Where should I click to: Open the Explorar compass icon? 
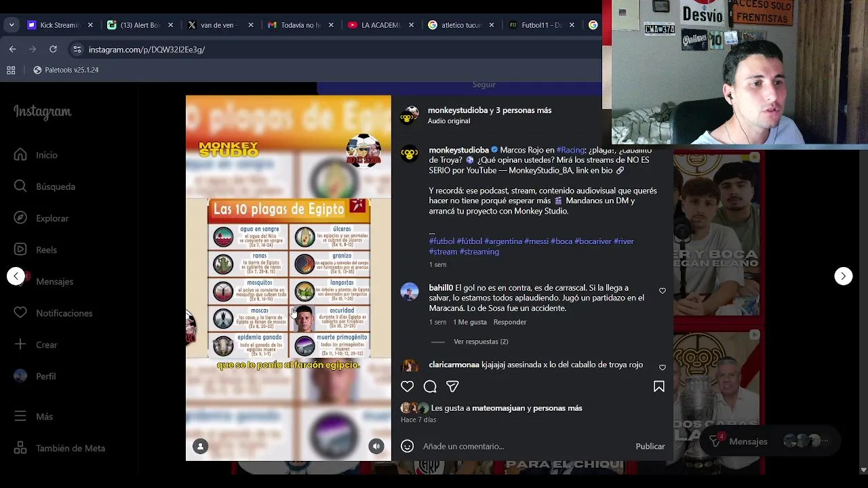click(20, 218)
